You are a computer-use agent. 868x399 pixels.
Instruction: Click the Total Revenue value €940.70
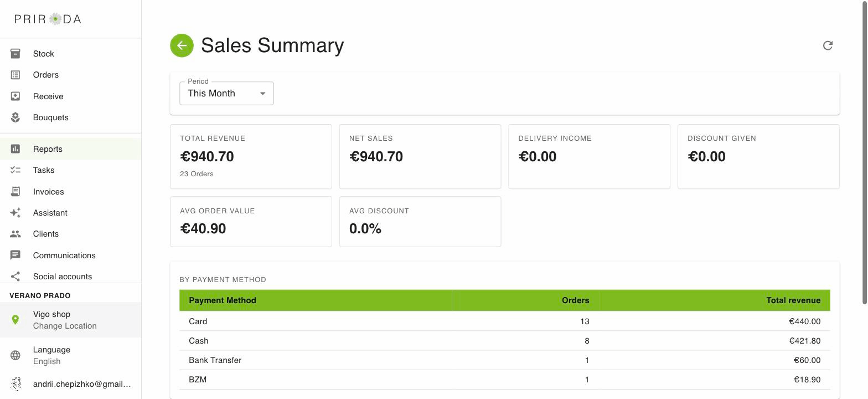coord(208,157)
